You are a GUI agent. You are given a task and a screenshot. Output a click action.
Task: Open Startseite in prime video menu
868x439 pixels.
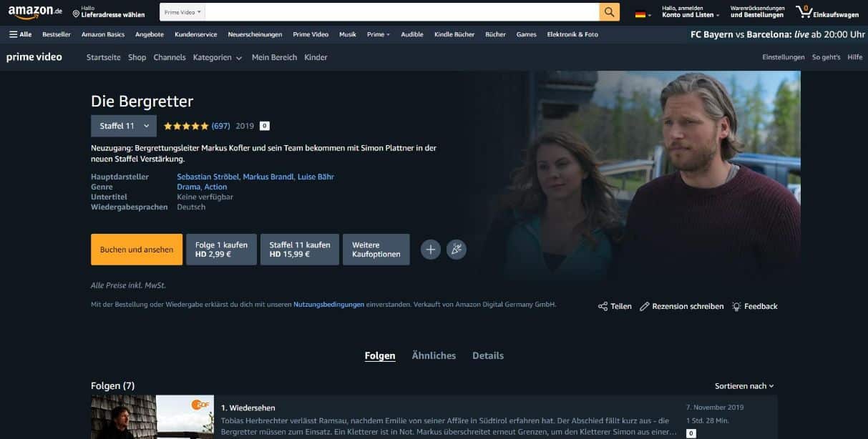pyautogui.click(x=104, y=57)
